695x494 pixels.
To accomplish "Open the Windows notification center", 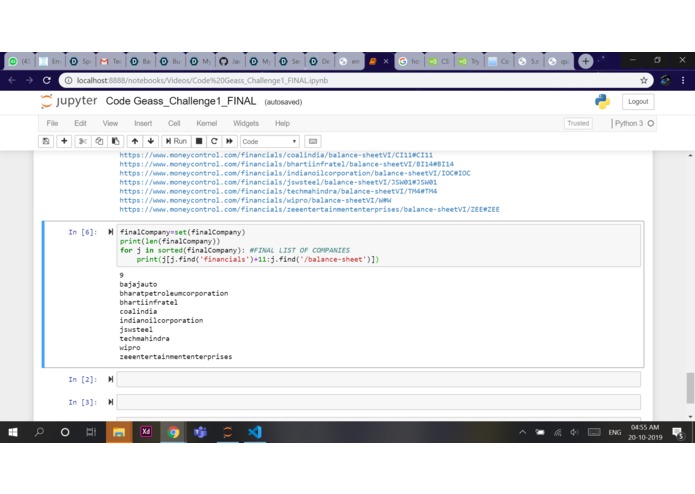I will [678, 432].
